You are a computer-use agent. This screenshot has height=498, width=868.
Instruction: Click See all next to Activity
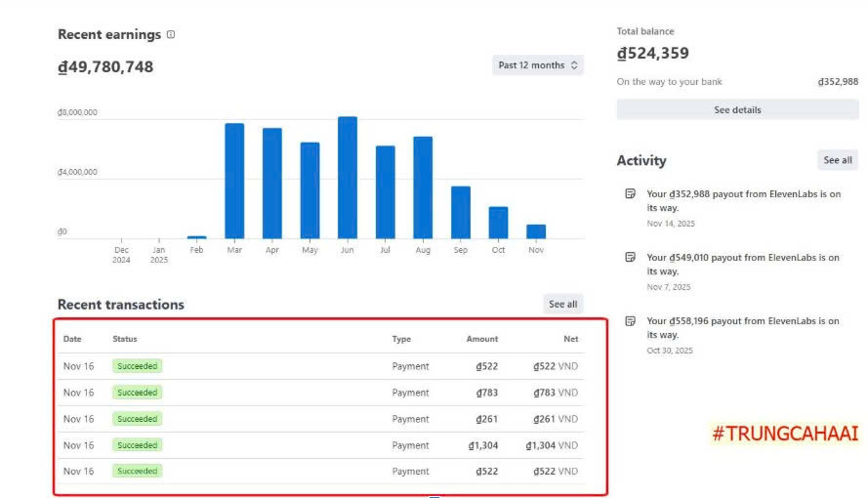coord(837,160)
